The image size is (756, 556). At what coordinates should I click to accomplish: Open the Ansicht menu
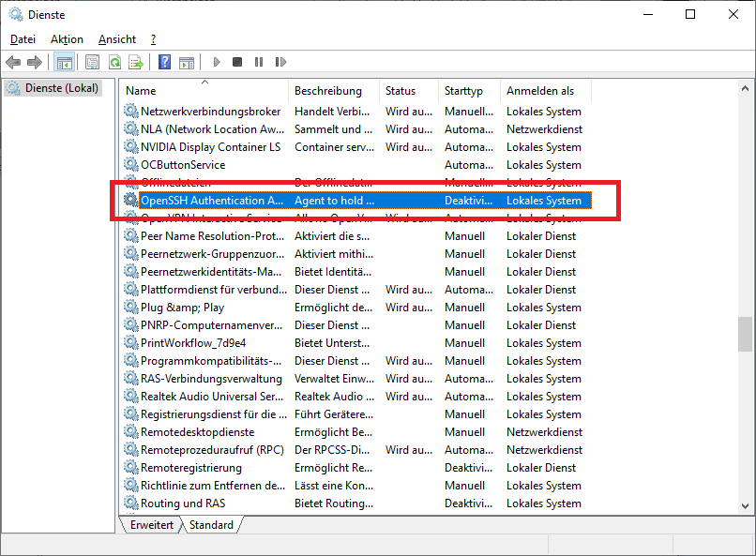click(x=117, y=39)
